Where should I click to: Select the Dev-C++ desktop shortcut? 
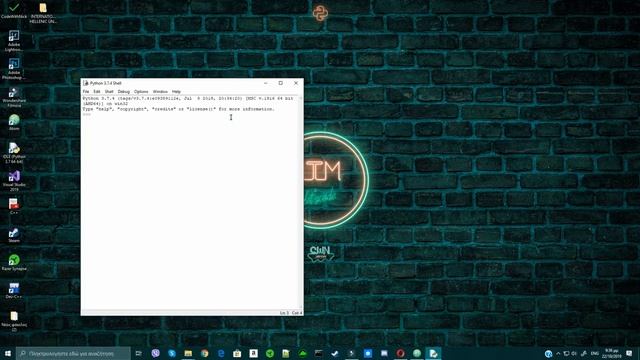14,291
